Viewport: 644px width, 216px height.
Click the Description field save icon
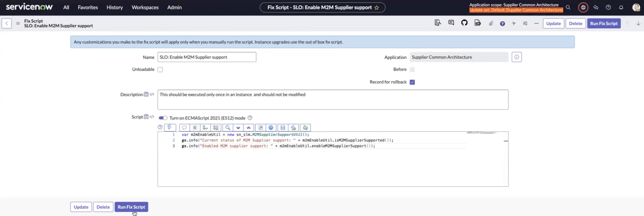click(146, 94)
